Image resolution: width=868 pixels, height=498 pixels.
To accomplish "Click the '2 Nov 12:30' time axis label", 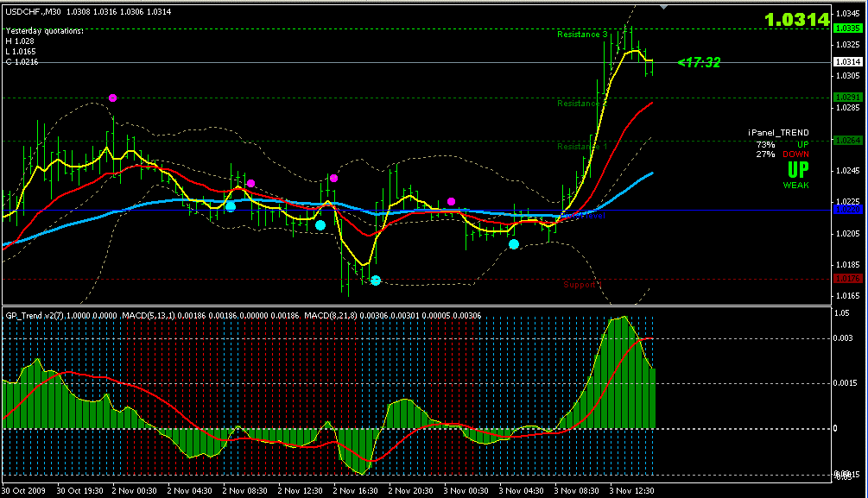I will 300,491.
